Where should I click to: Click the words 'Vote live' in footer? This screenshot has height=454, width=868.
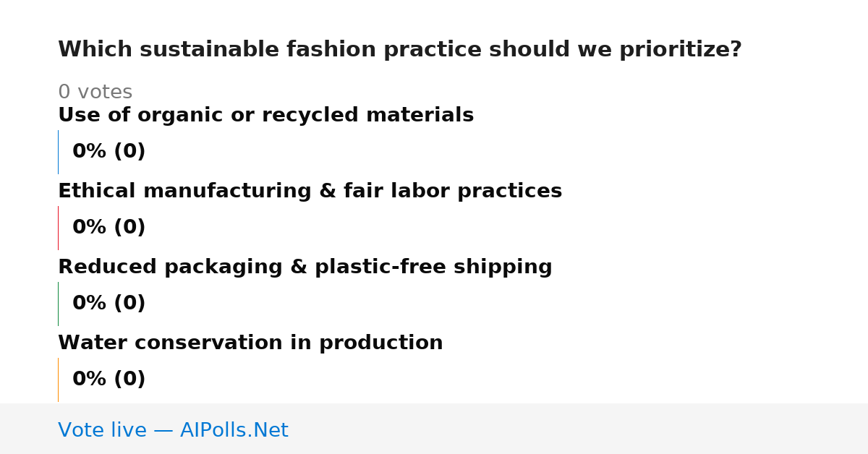click(x=103, y=431)
